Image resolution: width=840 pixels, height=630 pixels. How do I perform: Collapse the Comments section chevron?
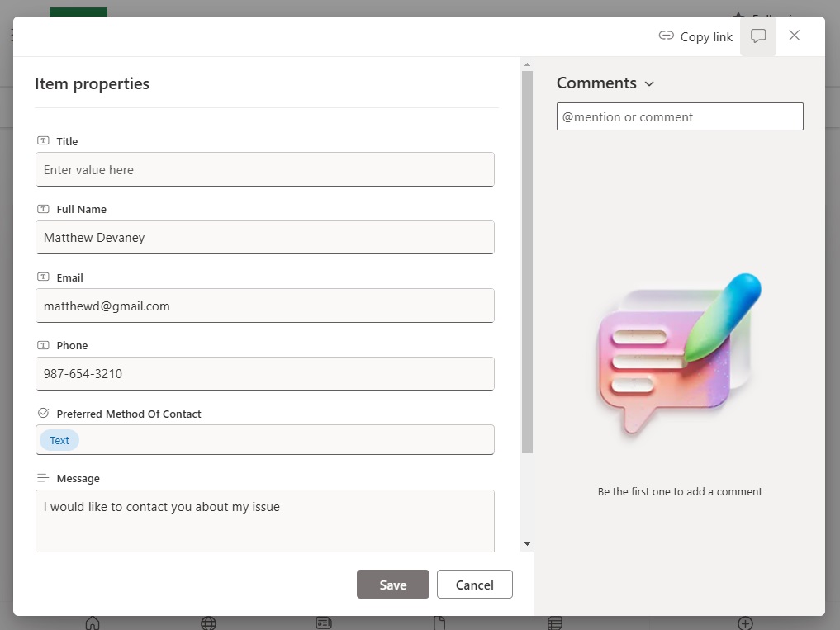tap(649, 83)
